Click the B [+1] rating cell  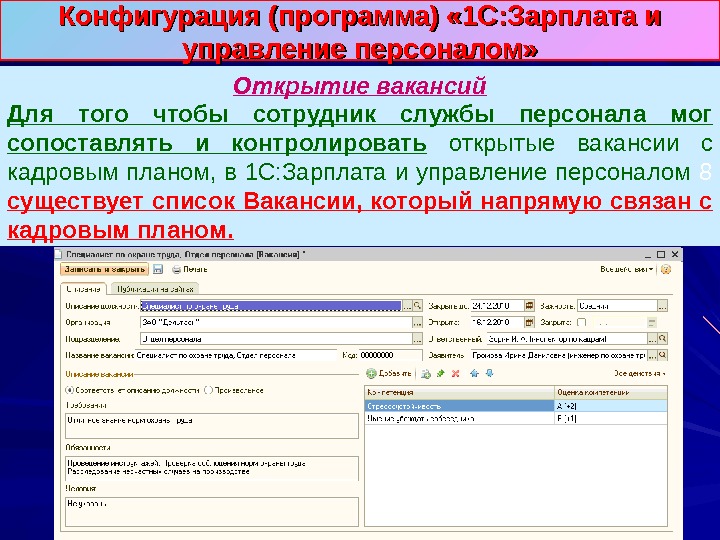coord(611,418)
